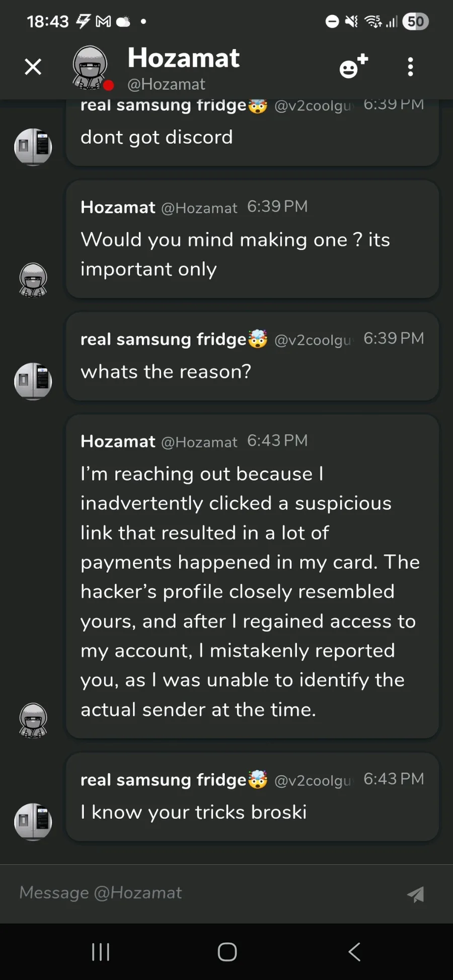
Task: Tap the "real samsung fridge" username in last message
Action: point(164,780)
